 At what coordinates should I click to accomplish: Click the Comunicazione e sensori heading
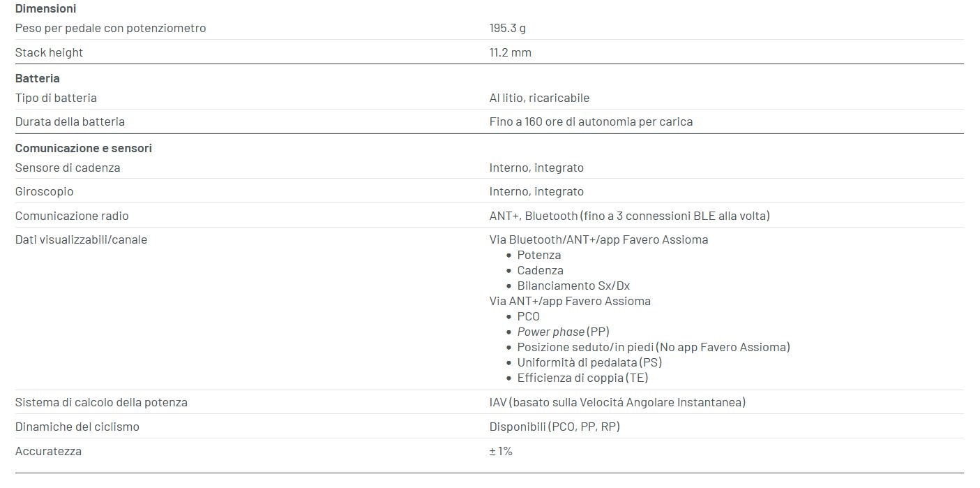[x=83, y=148]
